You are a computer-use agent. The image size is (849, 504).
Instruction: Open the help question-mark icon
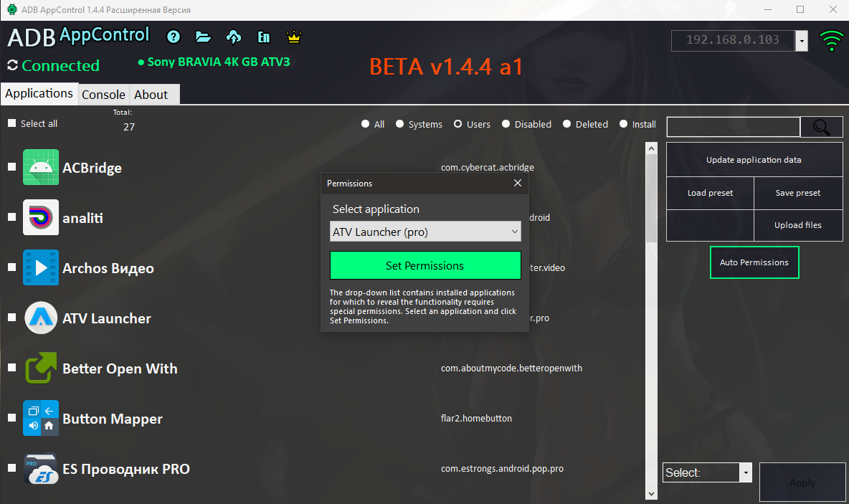pyautogui.click(x=173, y=37)
